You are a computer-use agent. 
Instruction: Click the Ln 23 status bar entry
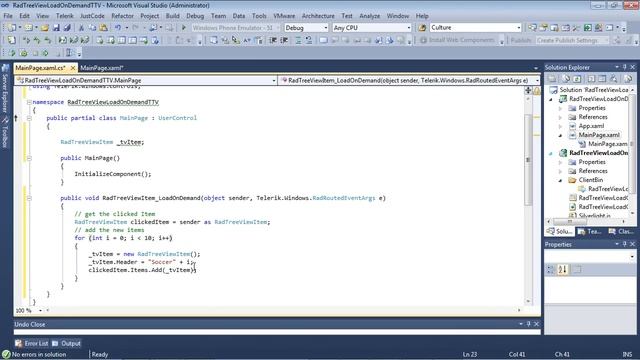[x=470, y=354]
